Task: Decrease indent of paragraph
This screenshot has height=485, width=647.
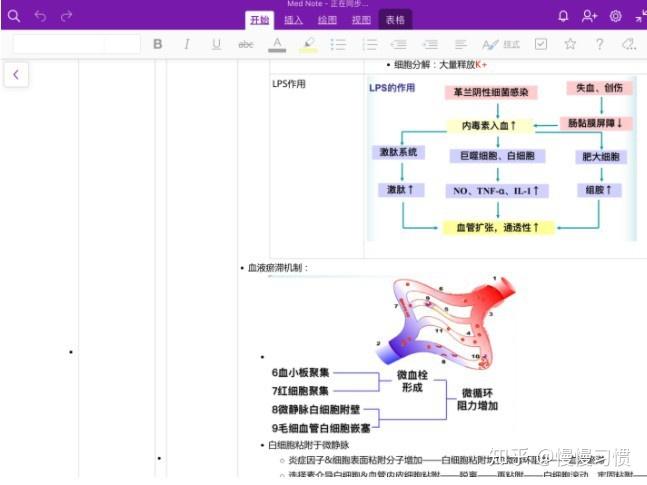Action: 399,44
